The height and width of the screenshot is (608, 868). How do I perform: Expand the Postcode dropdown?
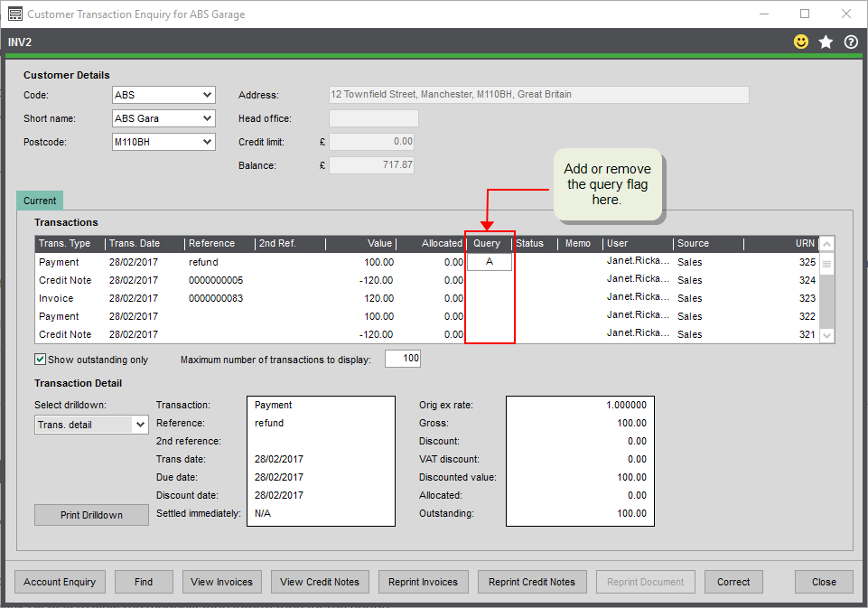point(208,142)
